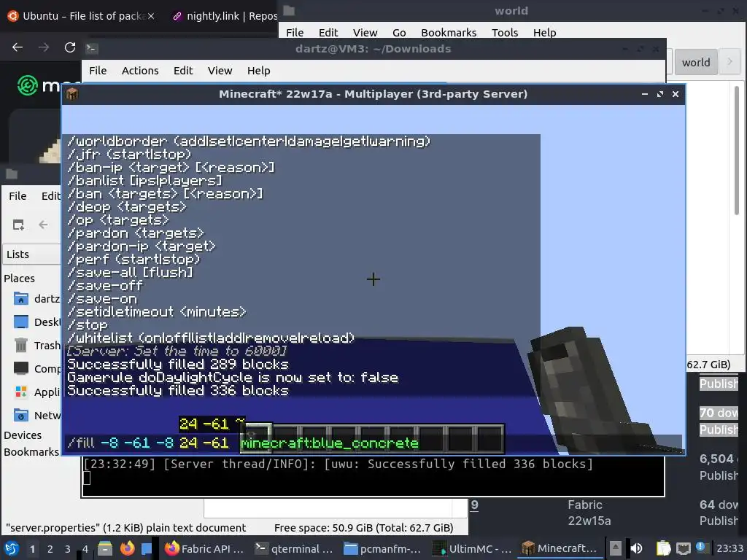The width and height of the screenshot is (747, 560).
Task: Open Bookmarks menu in world file manager
Action: coord(449,32)
